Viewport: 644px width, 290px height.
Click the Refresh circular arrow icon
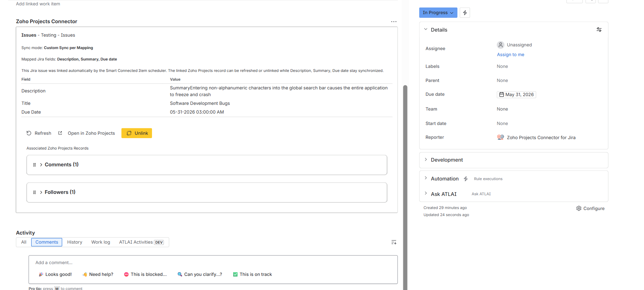tap(29, 133)
